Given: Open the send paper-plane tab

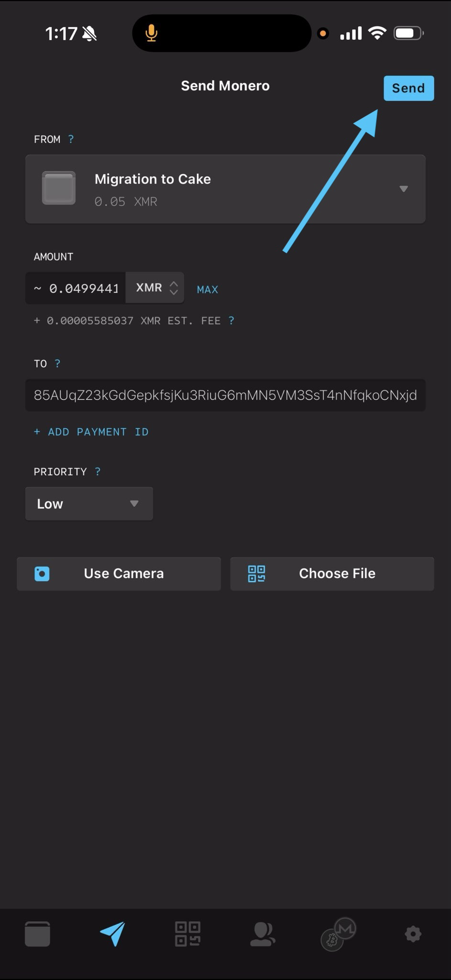Looking at the screenshot, I should (113, 934).
